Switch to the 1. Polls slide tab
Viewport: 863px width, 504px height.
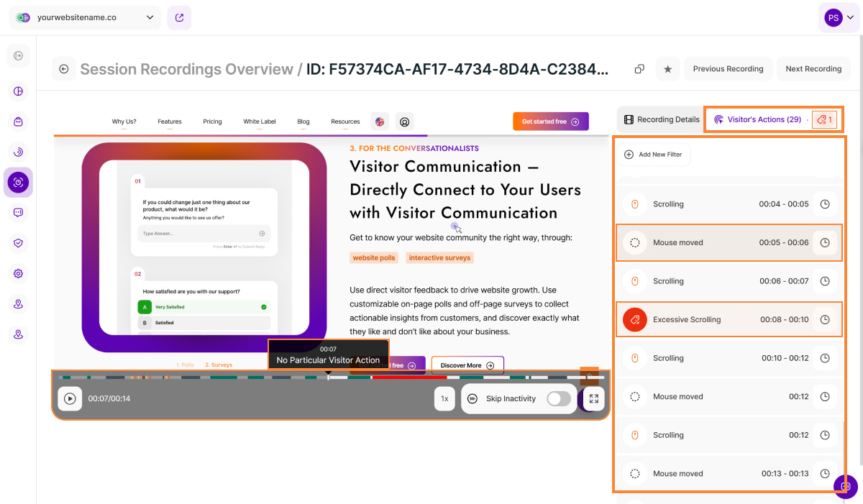tap(185, 365)
